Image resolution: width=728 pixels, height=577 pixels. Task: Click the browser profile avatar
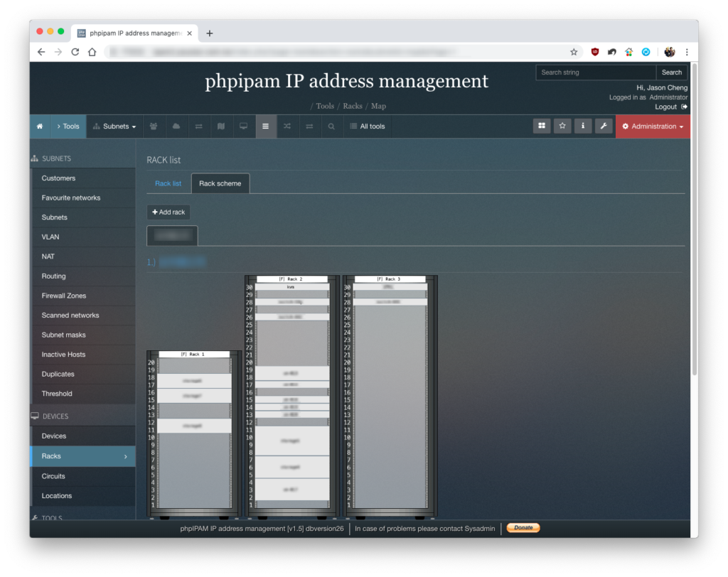point(670,52)
